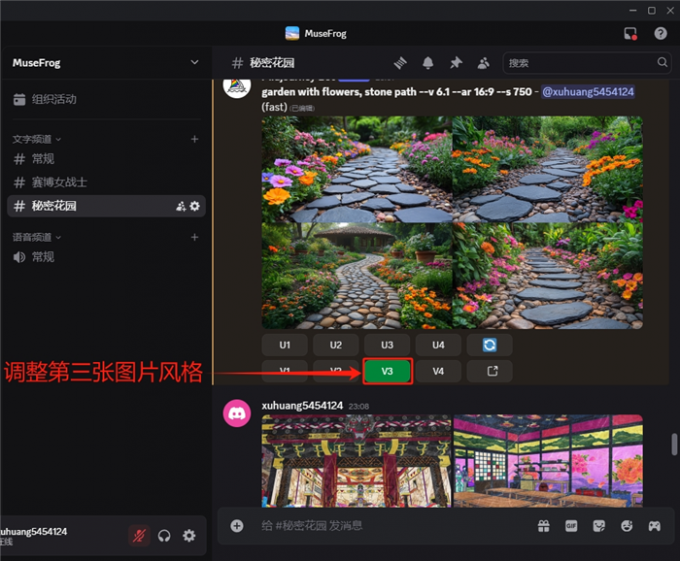680x561 pixels.
Task: Open the gift icon in message bar
Action: pos(543,526)
